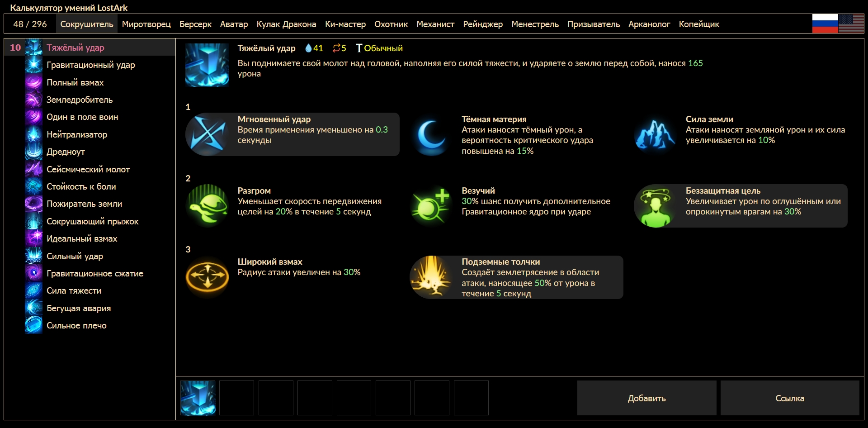
Task: Click the Обычный skill type label
Action: pos(383,48)
